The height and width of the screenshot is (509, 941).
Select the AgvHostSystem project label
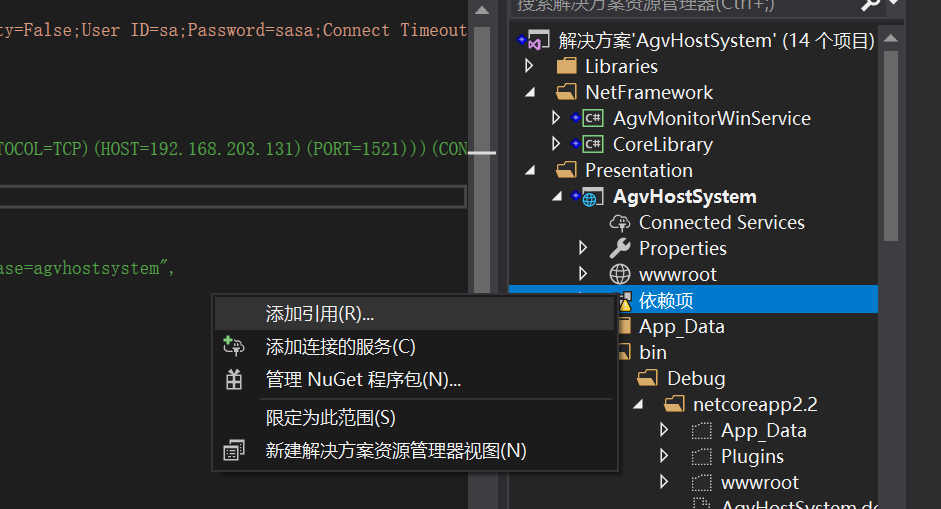[685, 197]
